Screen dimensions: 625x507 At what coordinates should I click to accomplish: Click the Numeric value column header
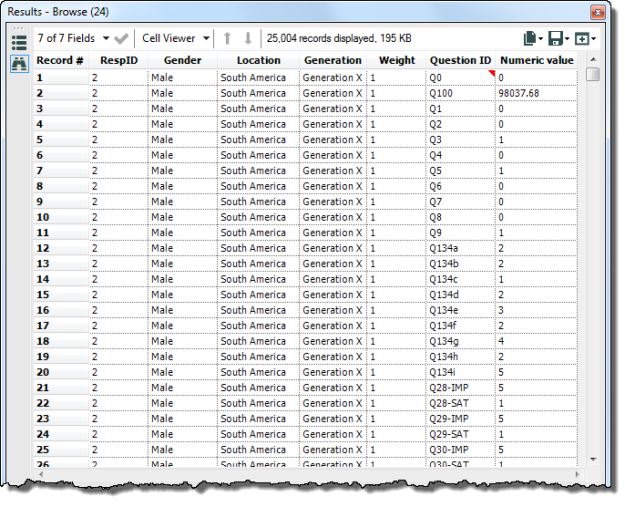point(537,61)
